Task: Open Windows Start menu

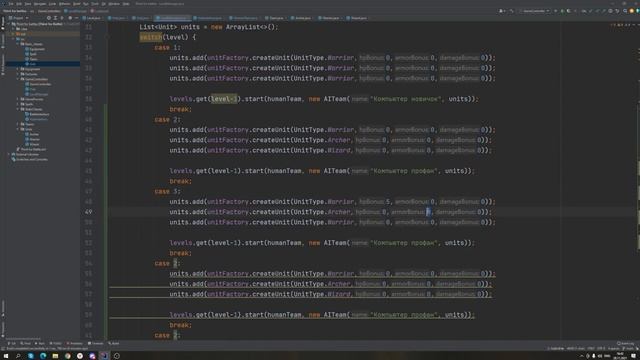Action: (6, 356)
